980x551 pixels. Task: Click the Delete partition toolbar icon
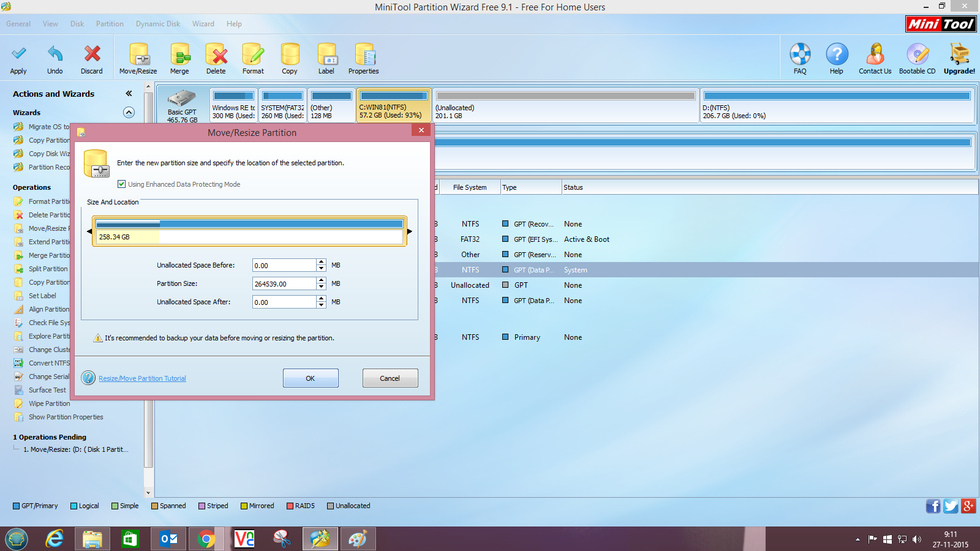click(x=216, y=54)
